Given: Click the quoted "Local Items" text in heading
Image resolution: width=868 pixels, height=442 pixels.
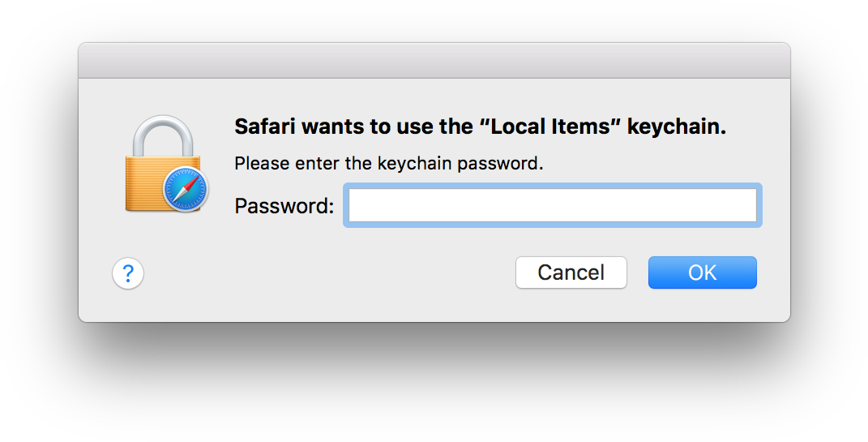Looking at the screenshot, I should click(x=548, y=127).
